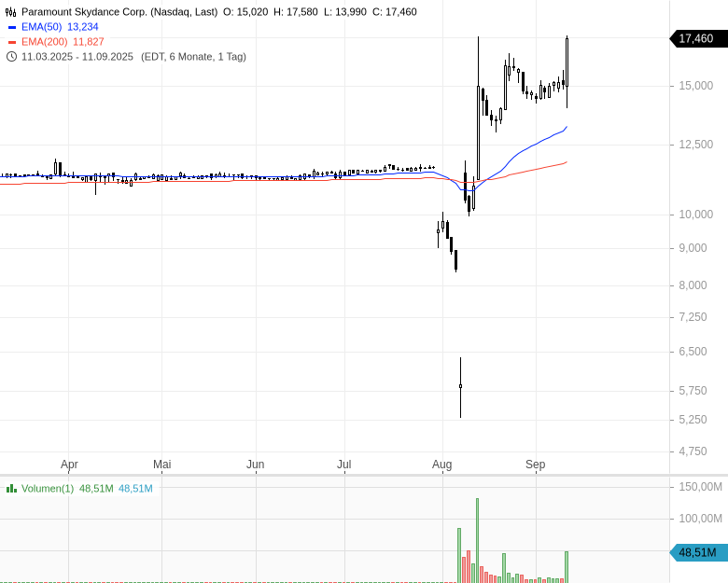Click the 5,750 price axis label
Image resolution: width=728 pixels, height=583 pixels.
693,391
